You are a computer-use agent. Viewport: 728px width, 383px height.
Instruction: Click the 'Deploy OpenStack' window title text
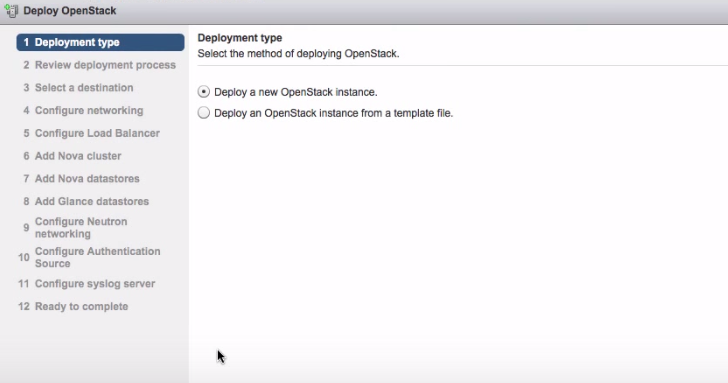click(x=70, y=10)
